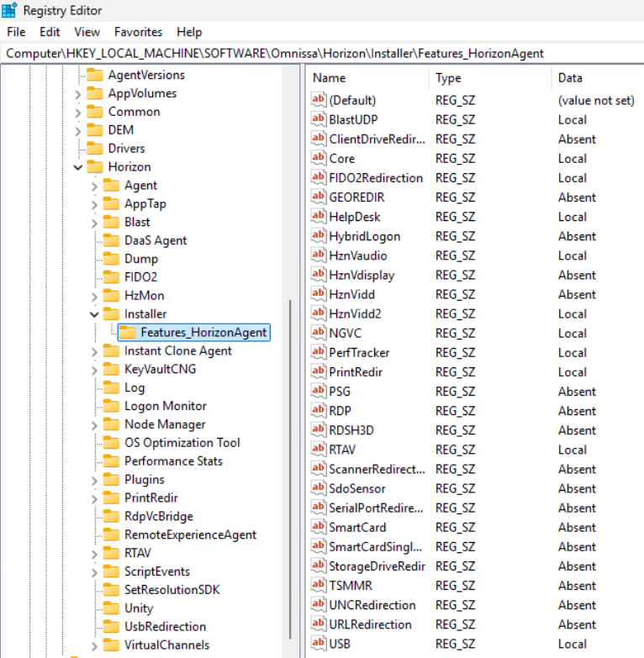Viewport: 644px width, 658px height.
Task: Open the Help menu
Action: pyautogui.click(x=189, y=32)
